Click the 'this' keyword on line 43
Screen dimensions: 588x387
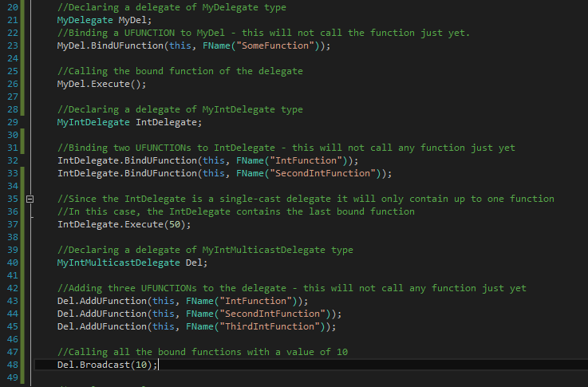point(163,301)
